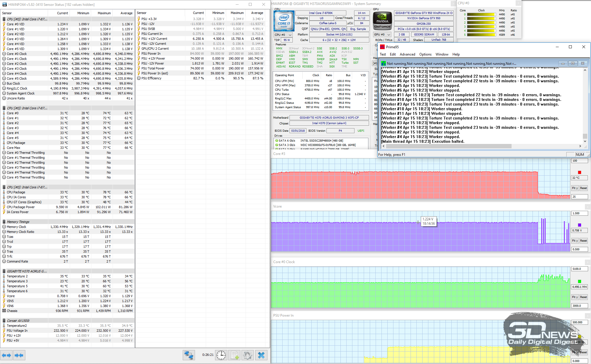Click the Chassis fan icon

click(x=4, y=311)
